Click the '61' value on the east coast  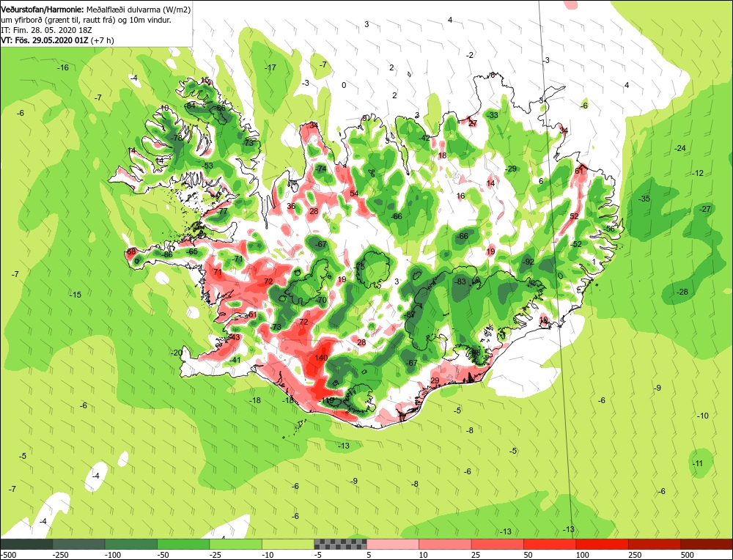(579, 171)
